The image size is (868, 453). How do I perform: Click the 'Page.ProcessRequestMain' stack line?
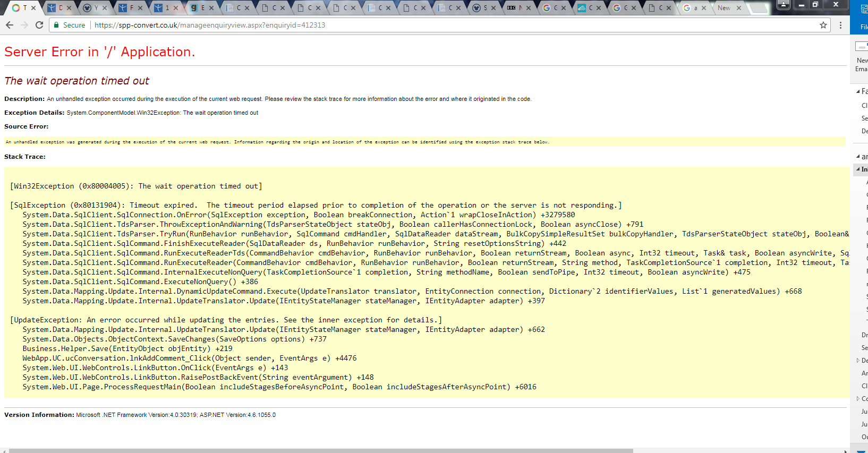click(x=279, y=387)
